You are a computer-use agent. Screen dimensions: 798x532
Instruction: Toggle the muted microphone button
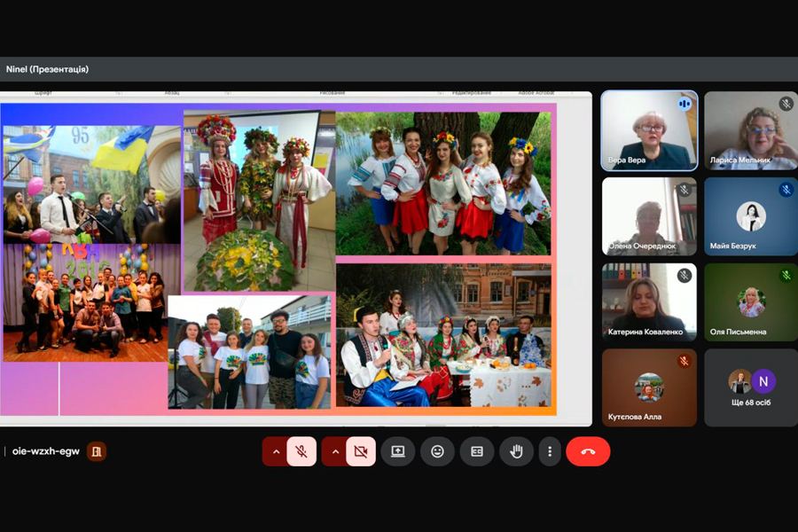[301, 451]
